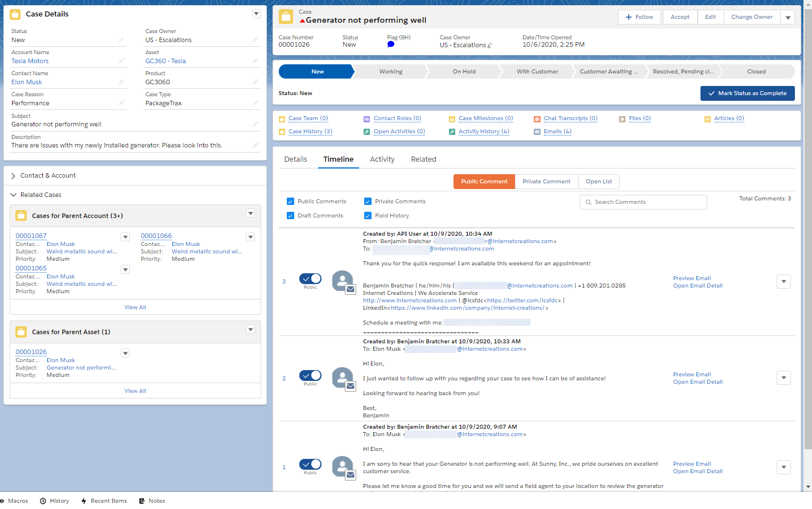Click the change-owner icon beside US - Escalations in header
The image size is (812, 509).
click(x=489, y=46)
